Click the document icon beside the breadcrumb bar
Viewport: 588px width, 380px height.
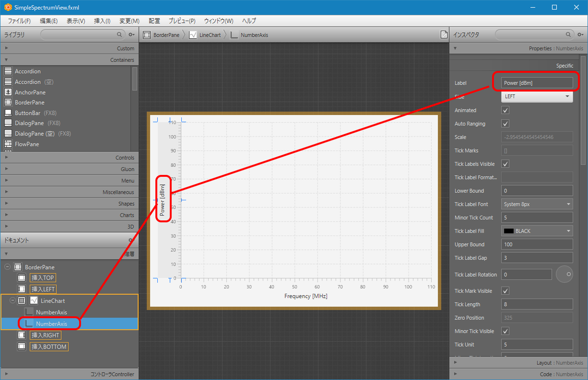[x=443, y=35]
